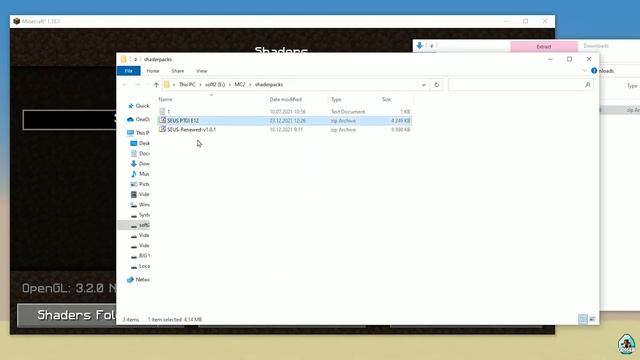
Task: Click the 10.07.2021 date cell
Action: pyautogui.click(x=287, y=111)
